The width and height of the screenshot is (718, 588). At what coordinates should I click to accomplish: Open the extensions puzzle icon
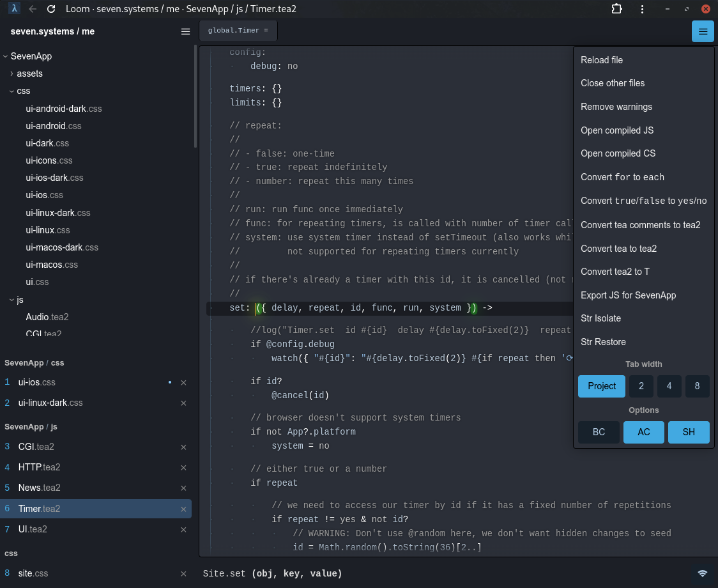(x=617, y=9)
